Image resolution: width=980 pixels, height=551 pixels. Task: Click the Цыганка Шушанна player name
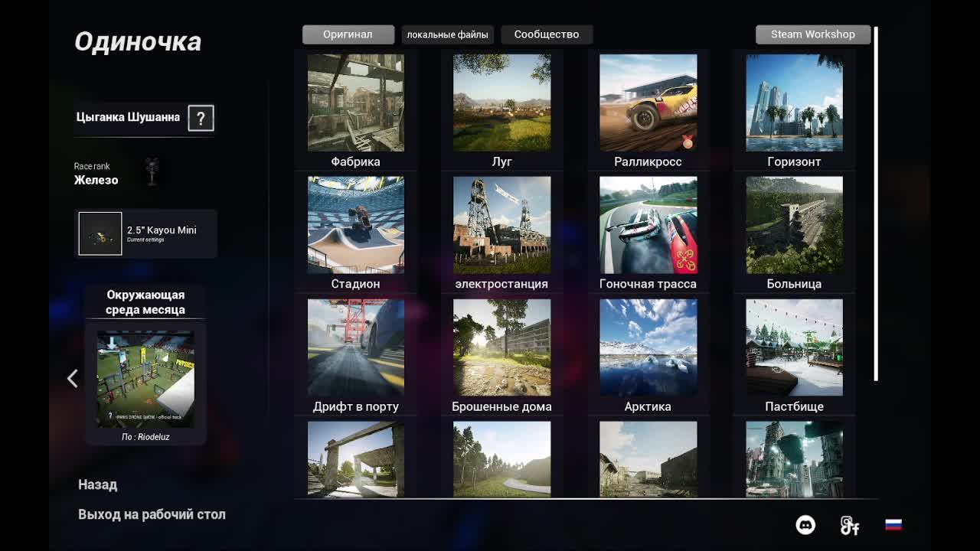pyautogui.click(x=128, y=117)
